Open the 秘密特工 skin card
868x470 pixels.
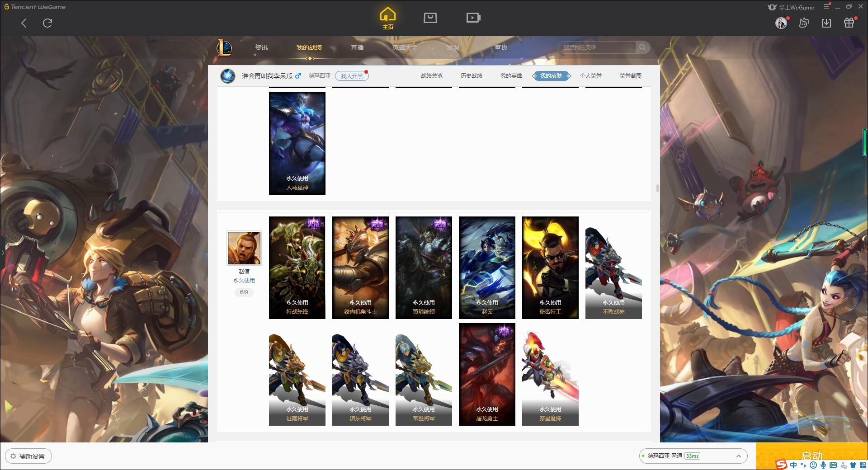pos(550,268)
